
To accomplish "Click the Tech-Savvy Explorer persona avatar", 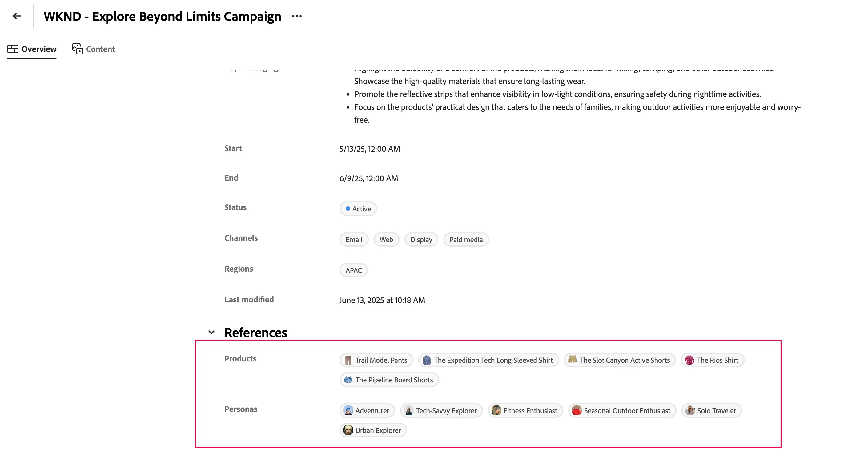I will tap(409, 411).
